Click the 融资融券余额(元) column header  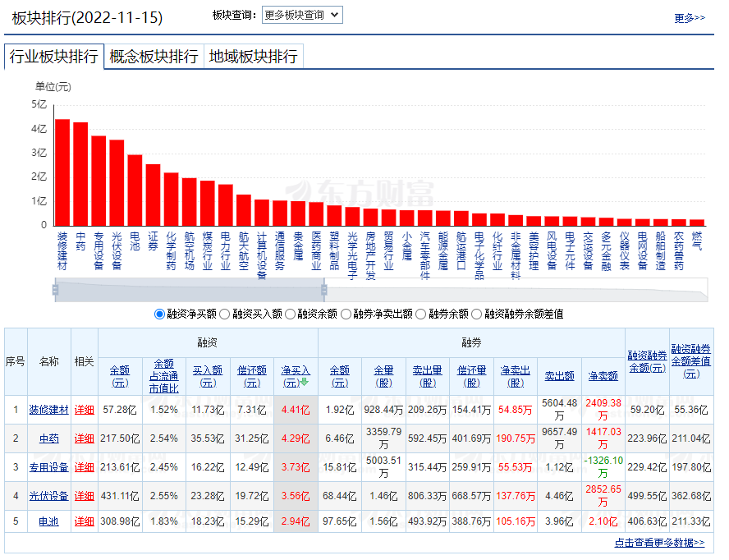647,361
